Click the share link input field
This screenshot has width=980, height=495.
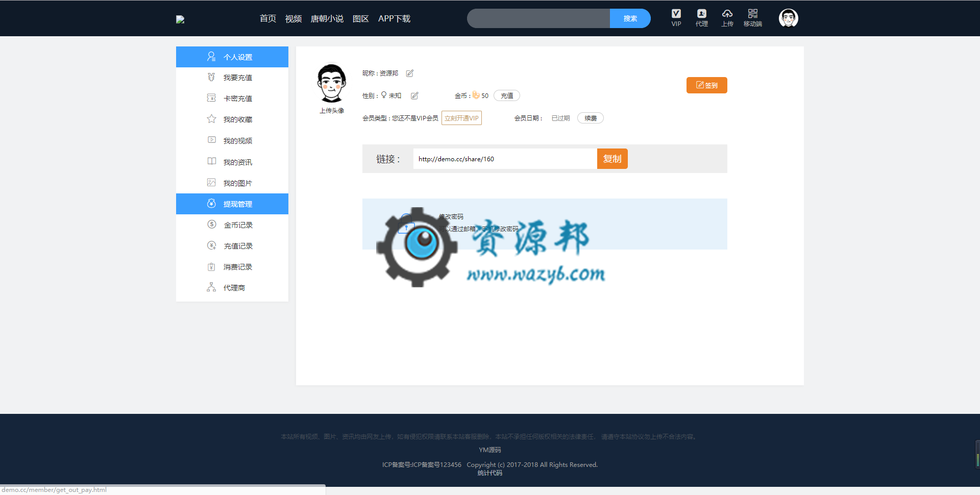coord(505,159)
